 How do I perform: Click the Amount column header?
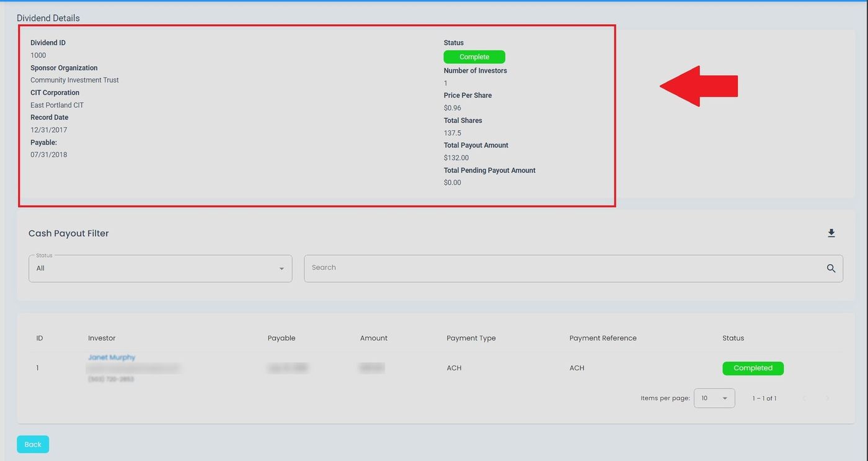click(374, 338)
